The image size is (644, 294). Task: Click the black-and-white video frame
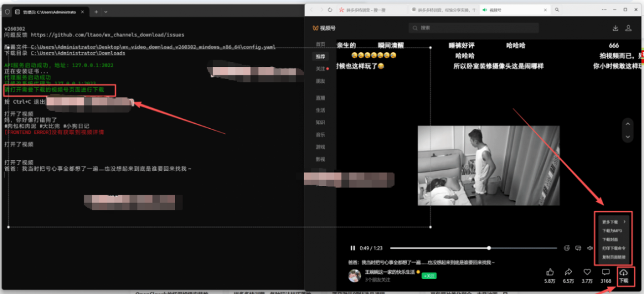click(x=488, y=165)
